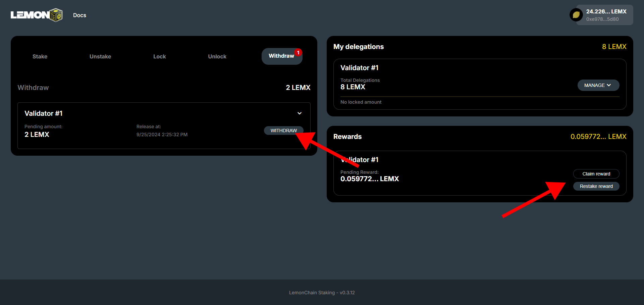This screenshot has width=644, height=305.
Task: Click the red notification badge on Withdraw
Action: coord(298,53)
